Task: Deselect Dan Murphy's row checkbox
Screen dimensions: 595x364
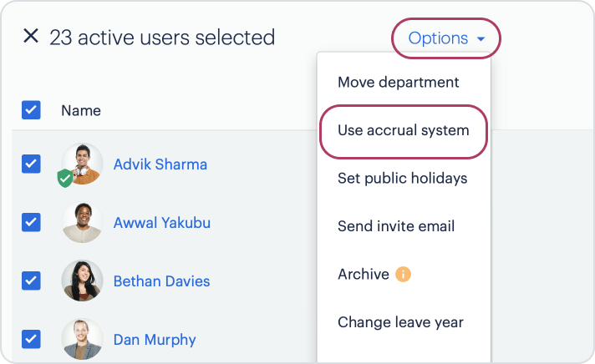Action: click(31, 339)
